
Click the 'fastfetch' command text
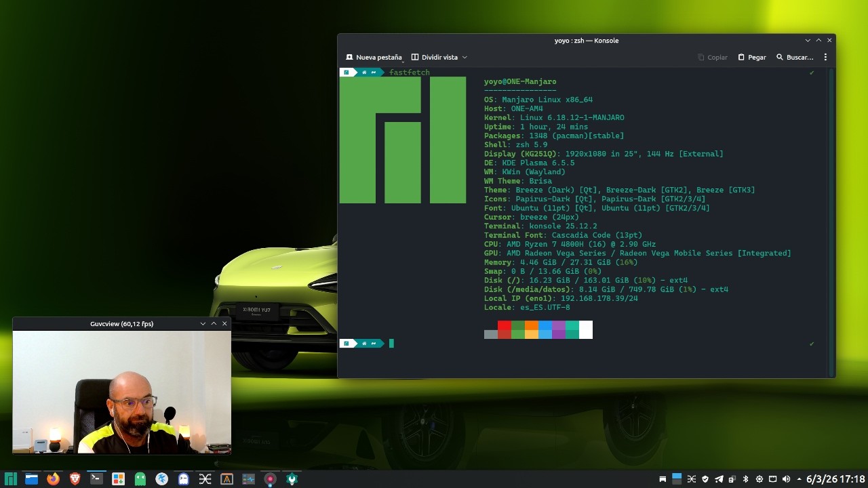click(x=410, y=73)
